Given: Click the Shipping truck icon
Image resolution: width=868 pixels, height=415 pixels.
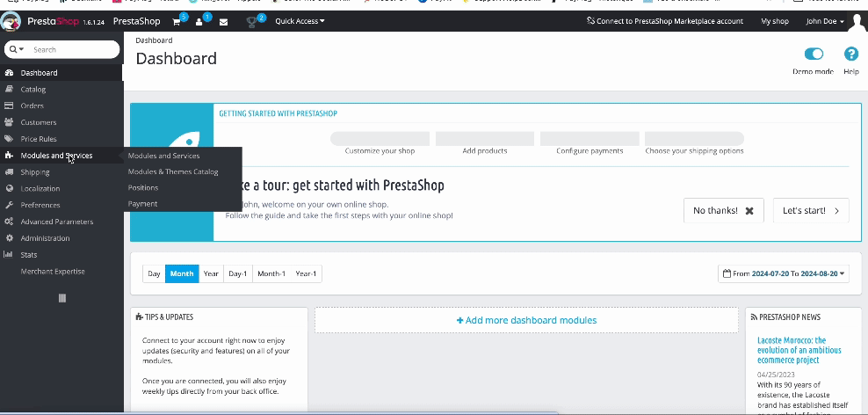Looking at the screenshot, I should point(9,172).
